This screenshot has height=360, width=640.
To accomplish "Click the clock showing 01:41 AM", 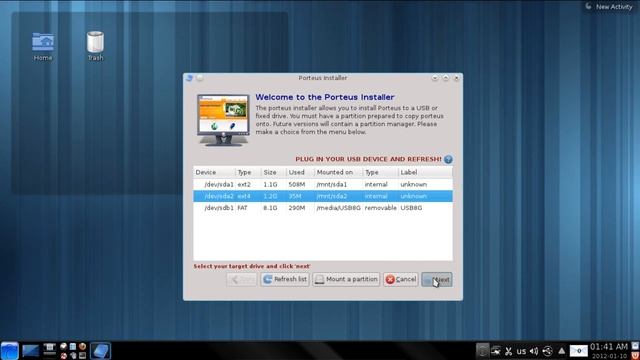I will (x=609, y=347).
